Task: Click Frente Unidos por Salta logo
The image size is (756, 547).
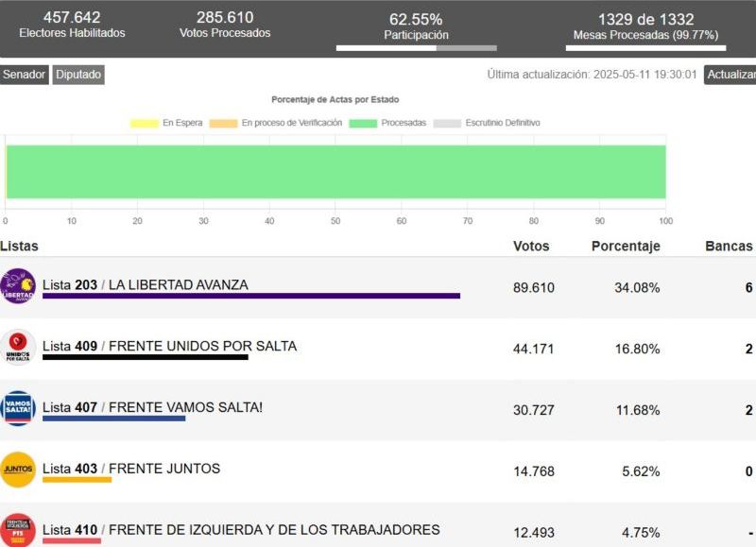Action: (x=18, y=348)
